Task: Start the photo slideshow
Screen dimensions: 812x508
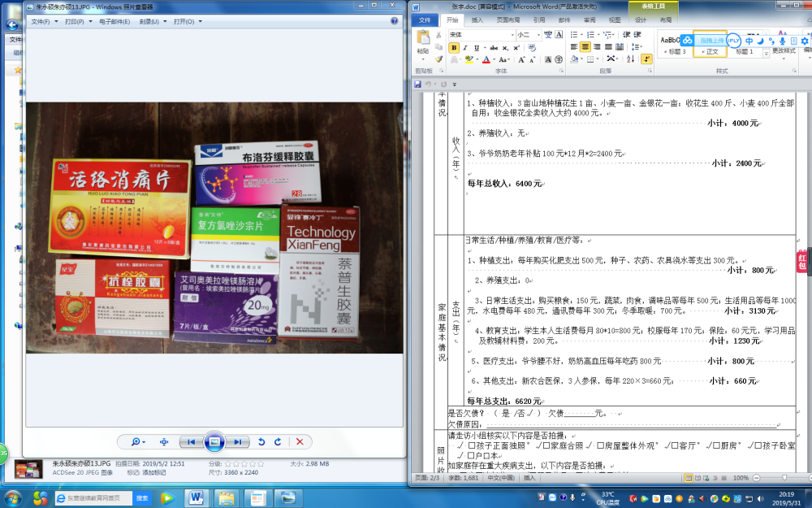Action: tap(214, 441)
